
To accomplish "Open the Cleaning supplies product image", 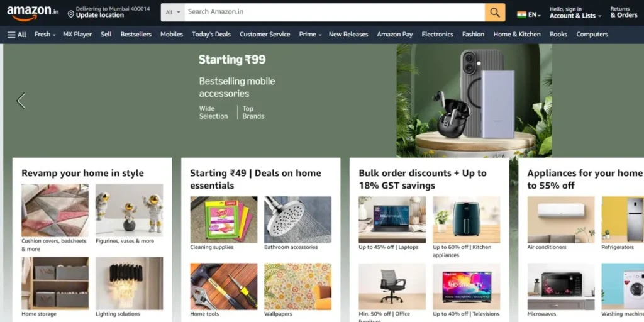I will click(224, 219).
